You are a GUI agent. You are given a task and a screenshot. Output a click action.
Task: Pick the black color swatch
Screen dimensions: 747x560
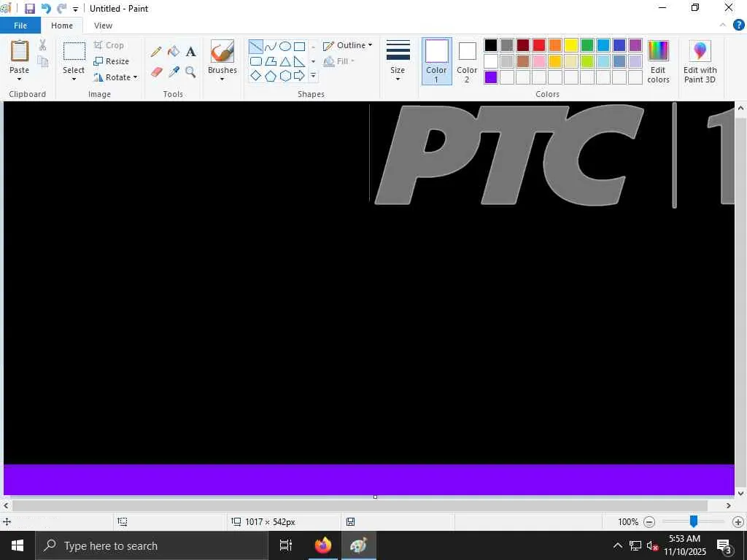[491, 45]
